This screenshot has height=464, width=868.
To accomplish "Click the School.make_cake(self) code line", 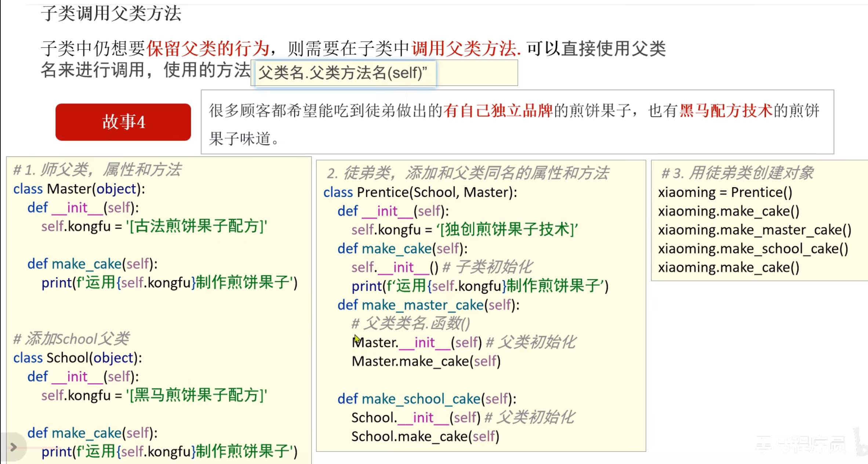I will tap(425, 436).
